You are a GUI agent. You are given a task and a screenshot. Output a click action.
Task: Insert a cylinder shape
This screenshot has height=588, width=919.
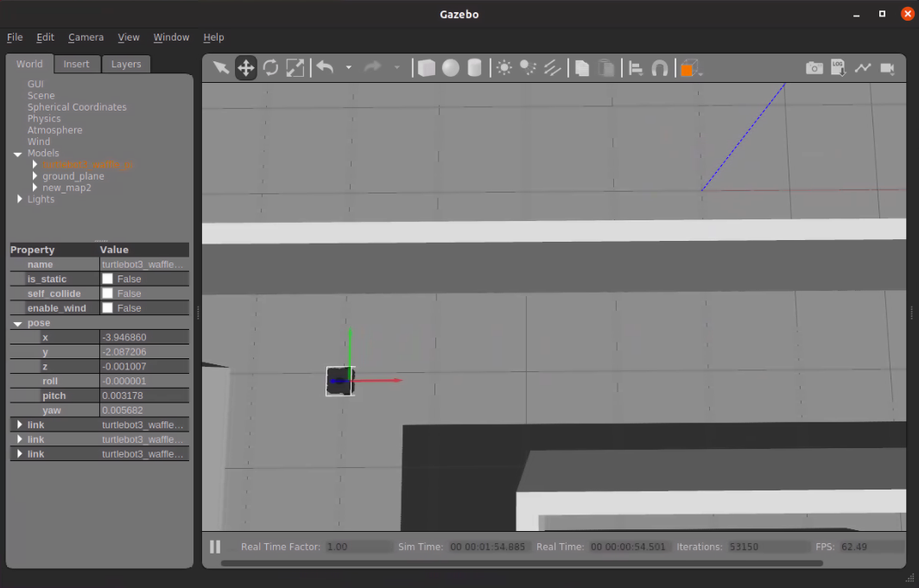pyautogui.click(x=474, y=68)
